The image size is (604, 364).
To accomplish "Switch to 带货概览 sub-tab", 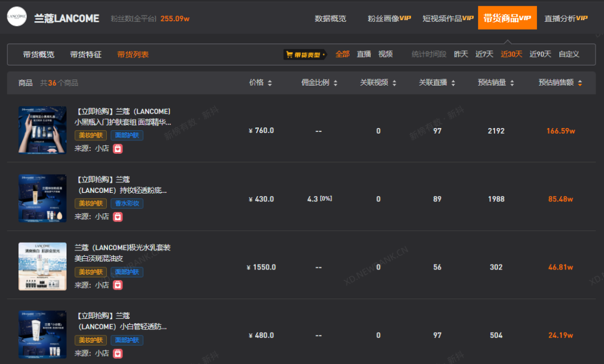I will 39,55.
